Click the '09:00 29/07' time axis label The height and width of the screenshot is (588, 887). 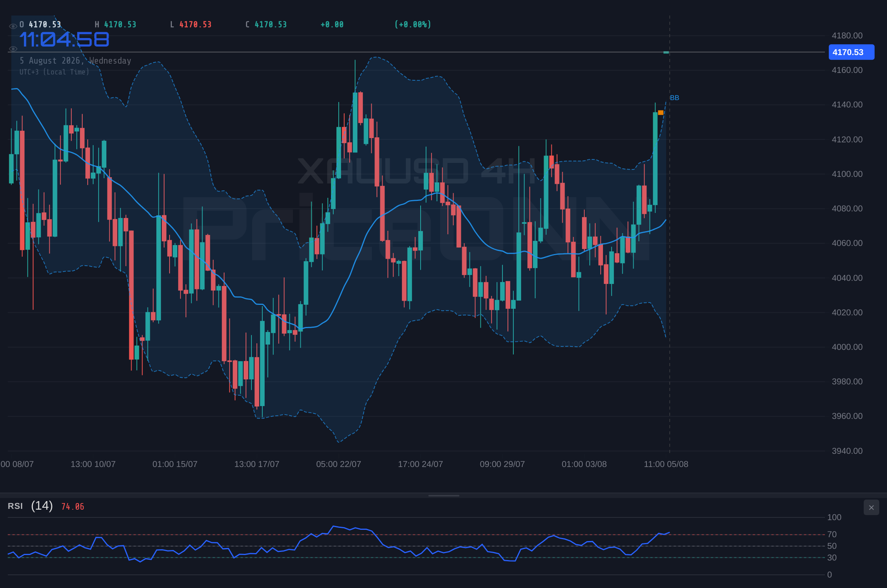click(x=502, y=464)
